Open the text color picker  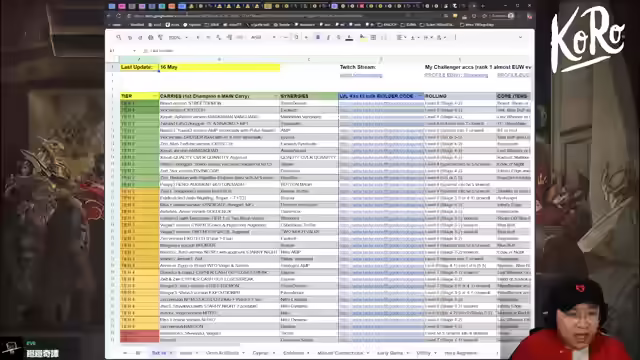coord(349,38)
